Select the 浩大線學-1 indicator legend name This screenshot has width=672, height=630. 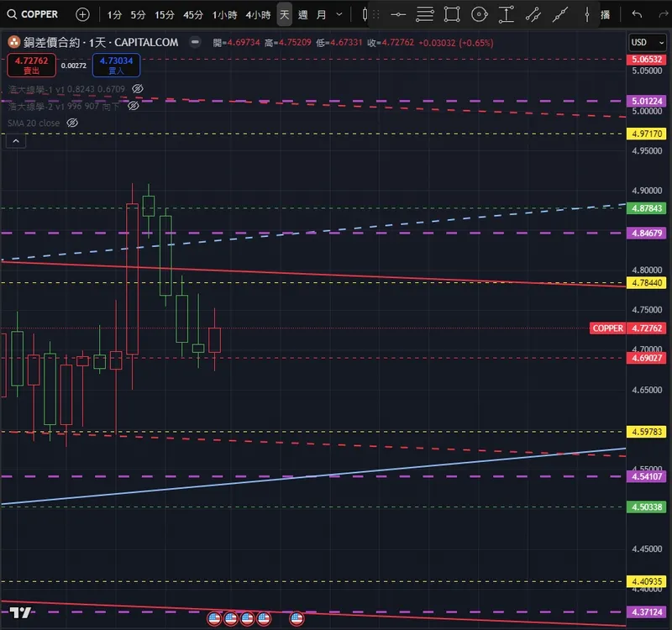pyautogui.click(x=30, y=89)
